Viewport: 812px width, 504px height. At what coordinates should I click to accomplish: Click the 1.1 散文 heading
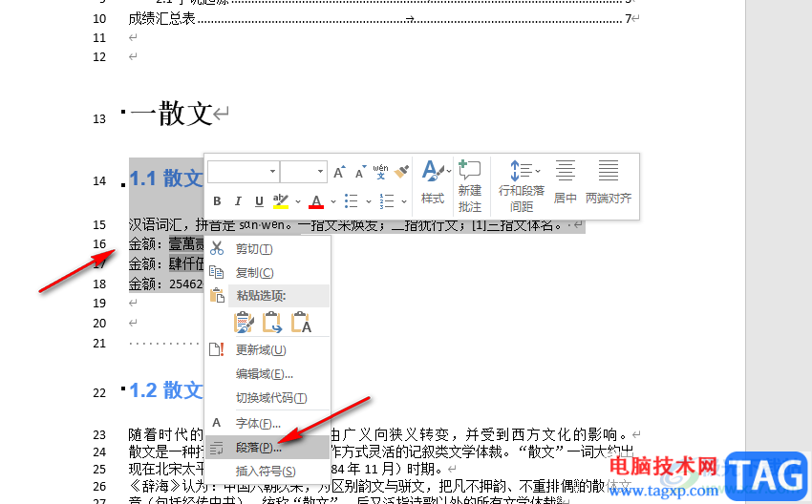[165, 178]
